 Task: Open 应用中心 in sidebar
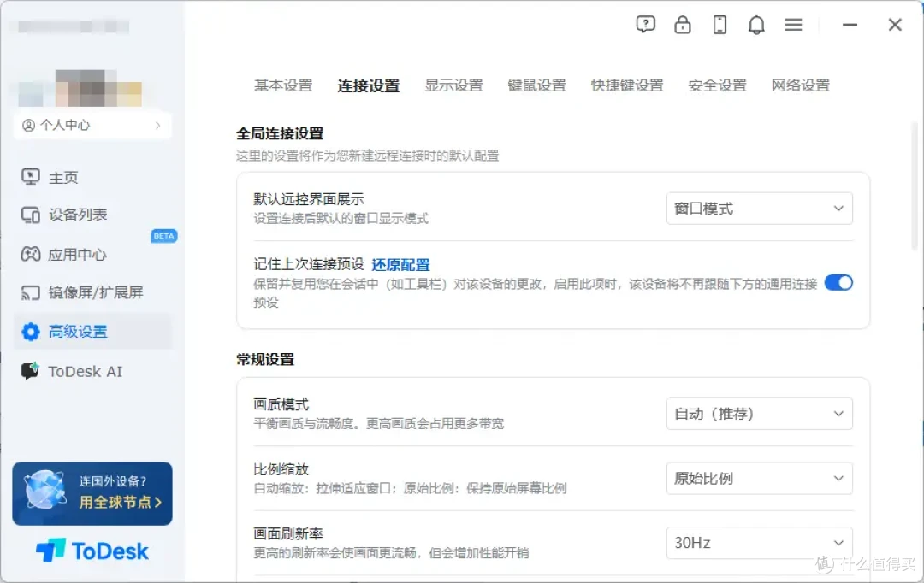[77, 255]
